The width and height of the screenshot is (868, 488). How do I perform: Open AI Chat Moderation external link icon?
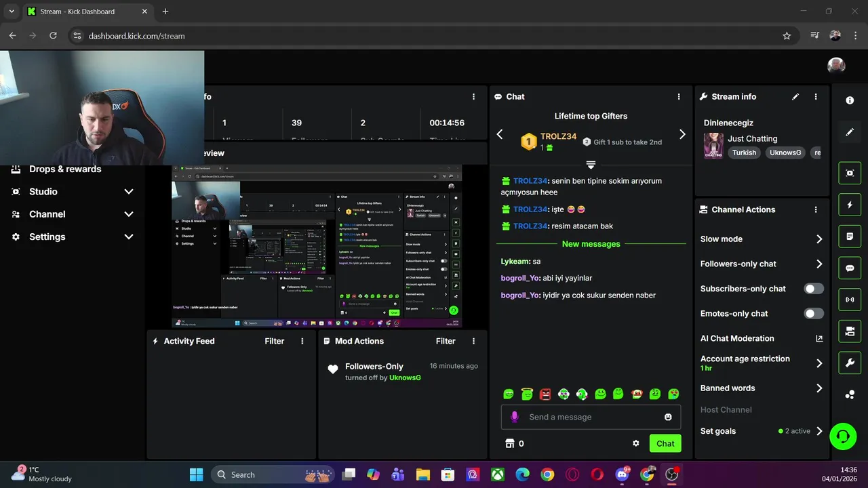819,338
